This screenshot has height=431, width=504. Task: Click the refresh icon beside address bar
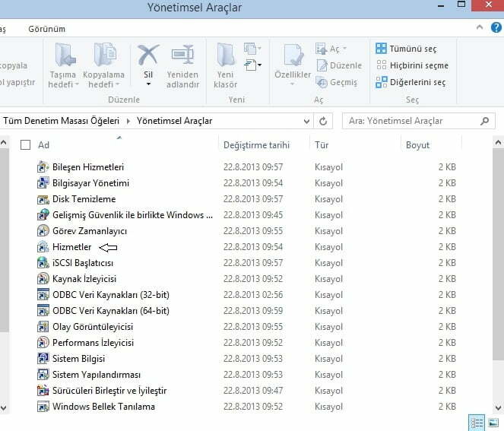[323, 121]
